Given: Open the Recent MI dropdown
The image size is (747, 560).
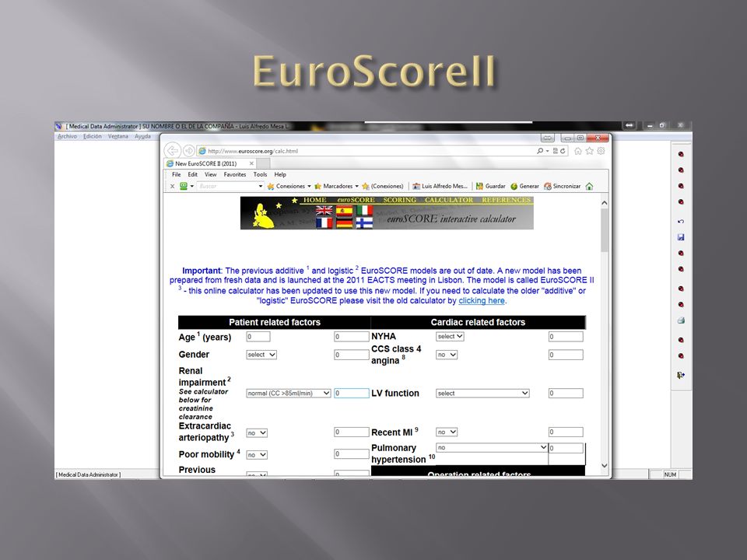Looking at the screenshot, I should (x=447, y=432).
